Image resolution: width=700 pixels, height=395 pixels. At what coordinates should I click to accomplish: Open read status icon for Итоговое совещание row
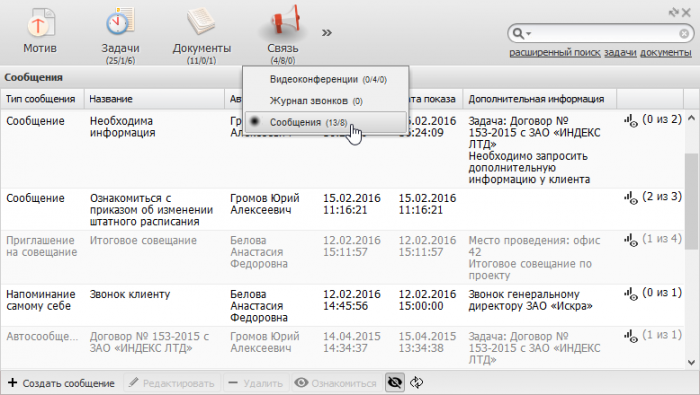(x=631, y=240)
